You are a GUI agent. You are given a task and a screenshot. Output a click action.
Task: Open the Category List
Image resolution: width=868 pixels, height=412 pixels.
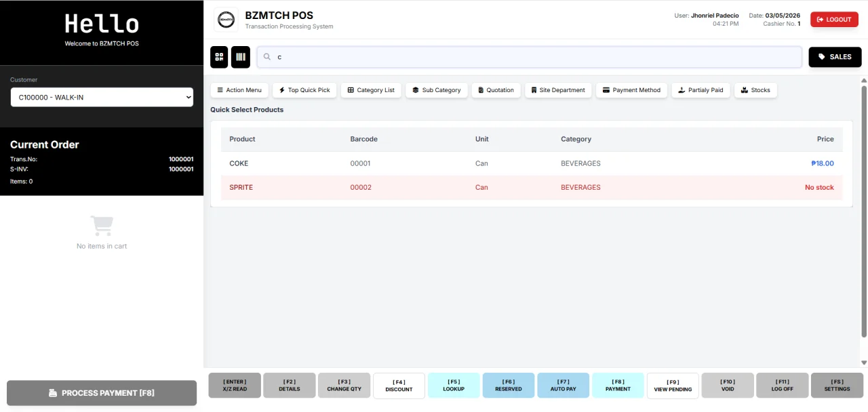click(x=371, y=90)
